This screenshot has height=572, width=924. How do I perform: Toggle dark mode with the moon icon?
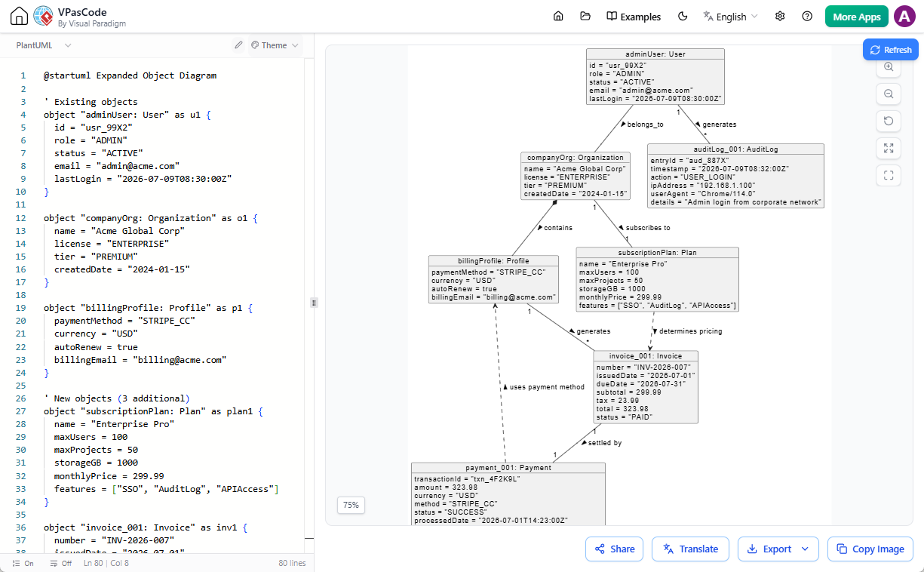pos(683,17)
